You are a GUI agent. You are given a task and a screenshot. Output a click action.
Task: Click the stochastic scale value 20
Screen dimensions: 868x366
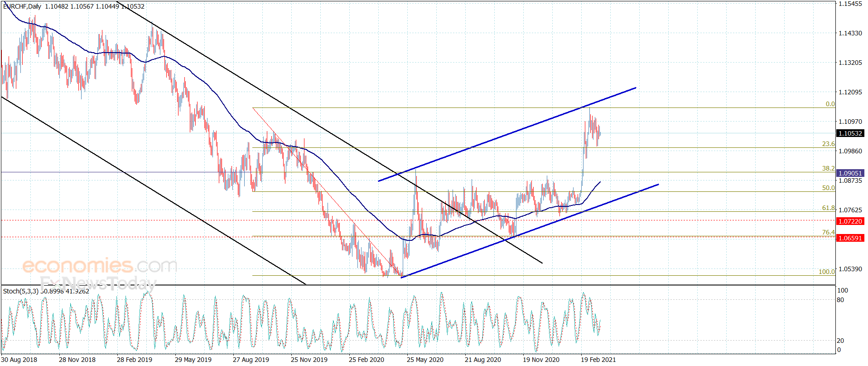pos(841,341)
